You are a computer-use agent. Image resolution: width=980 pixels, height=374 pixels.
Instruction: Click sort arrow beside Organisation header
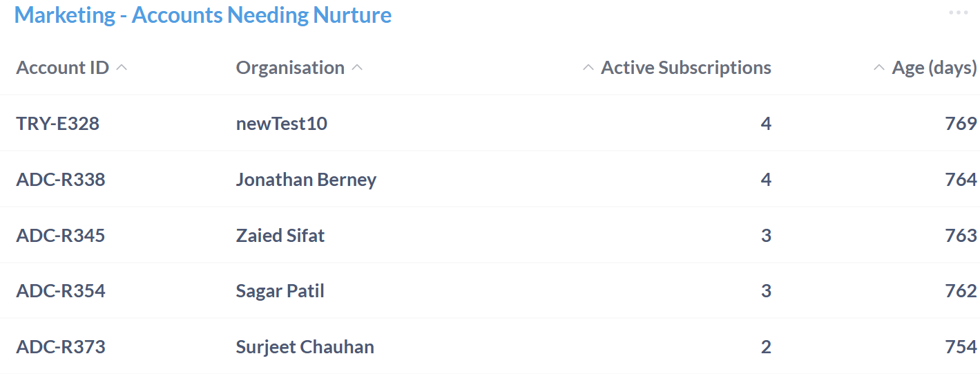coord(357,68)
